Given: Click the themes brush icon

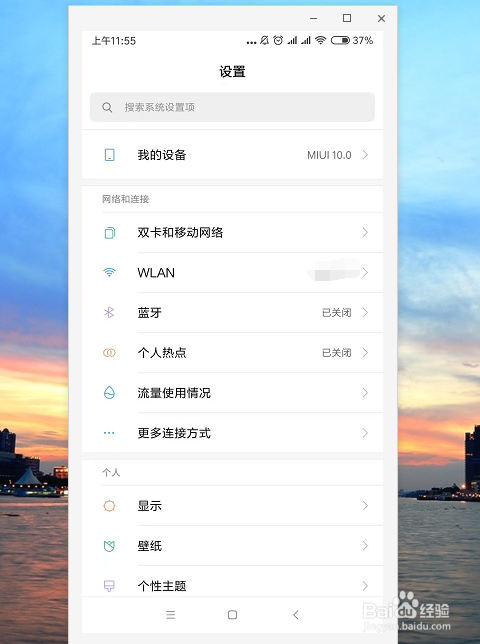Looking at the screenshot, I should (x=109, y=586).
